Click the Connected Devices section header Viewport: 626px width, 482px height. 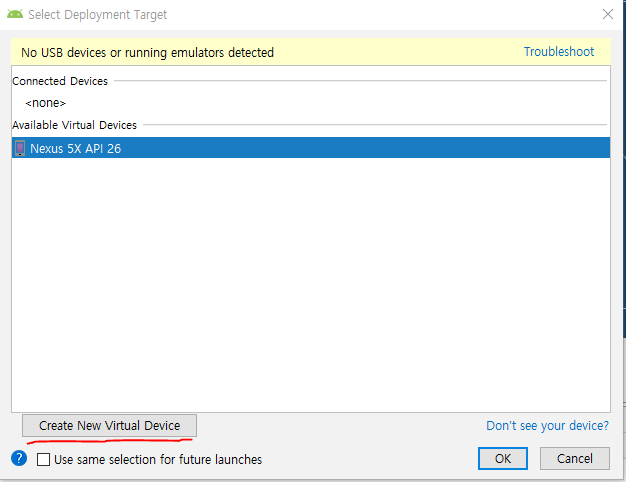point(60,81)
